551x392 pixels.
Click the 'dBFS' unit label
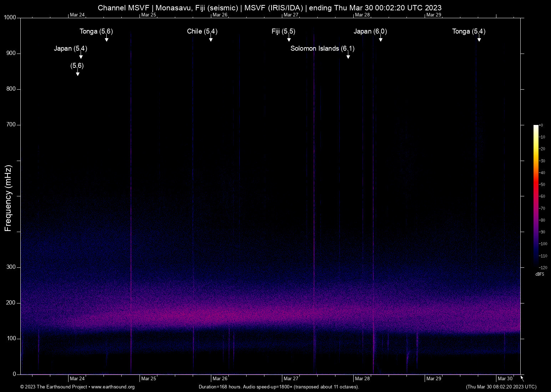pos(540,274)
